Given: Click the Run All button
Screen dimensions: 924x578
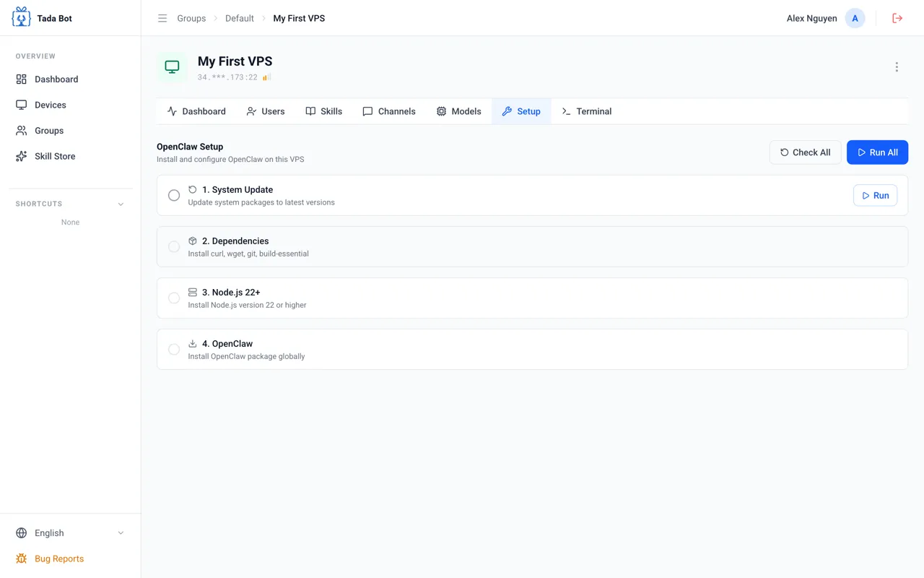Looking at the screenshot, I should pos(877,152).
